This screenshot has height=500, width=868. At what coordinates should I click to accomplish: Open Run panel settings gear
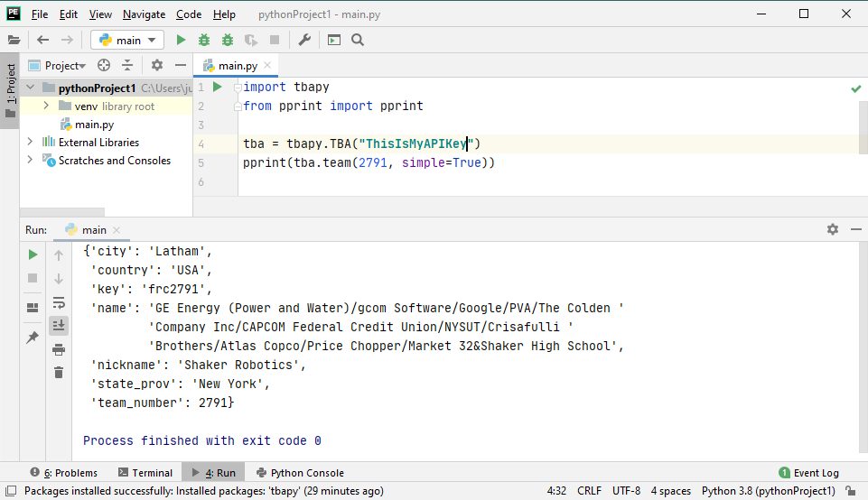tap(832, 229)
